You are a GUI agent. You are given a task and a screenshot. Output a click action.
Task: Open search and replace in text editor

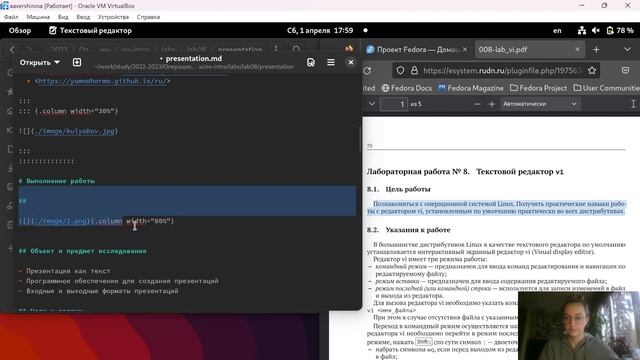[311, 62]
